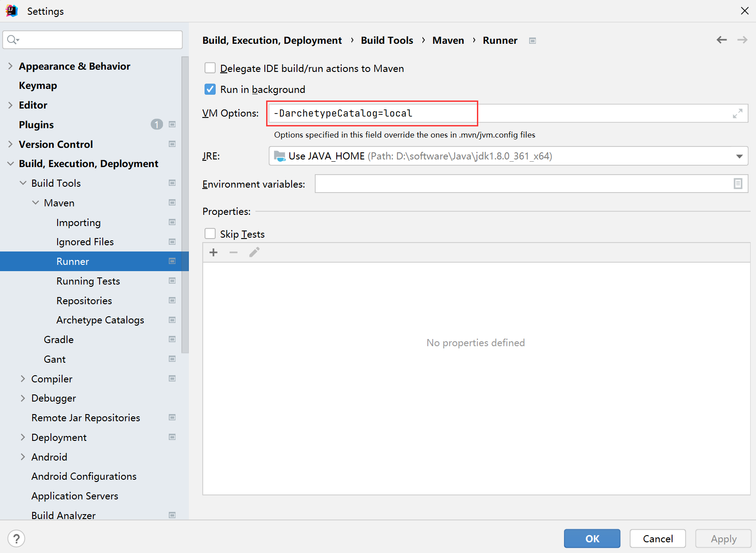Select the Gant build tool page
756x553 pixels.
click(54, 359)
